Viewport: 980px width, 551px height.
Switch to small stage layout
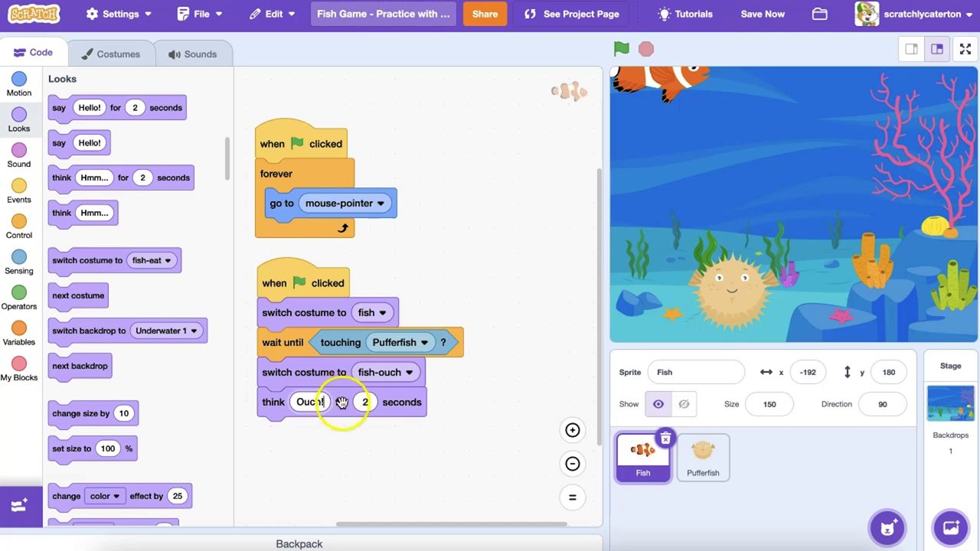click(911, 49)
